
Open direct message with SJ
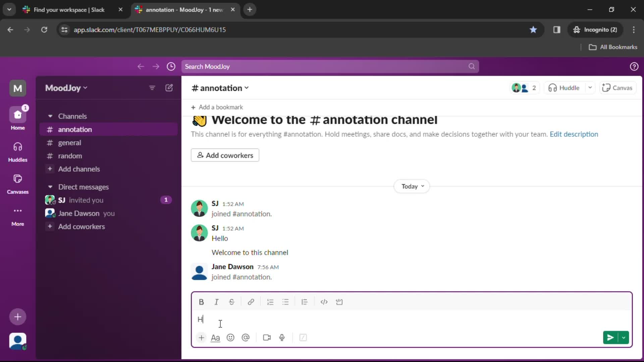[x=108, y=200]
